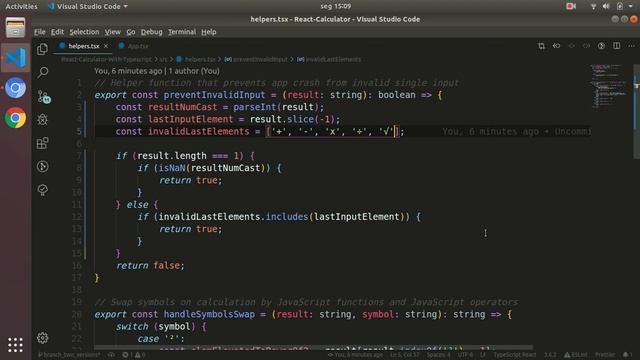The width and height of the screenshot is (640, 360).
Task: Open the View menu
Action: tap(112, 32)
